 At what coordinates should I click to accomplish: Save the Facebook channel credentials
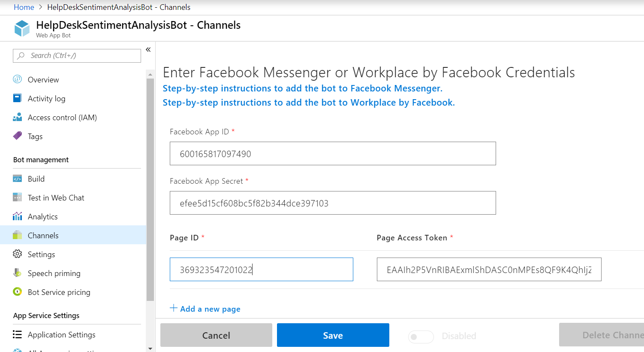point(333,335)
